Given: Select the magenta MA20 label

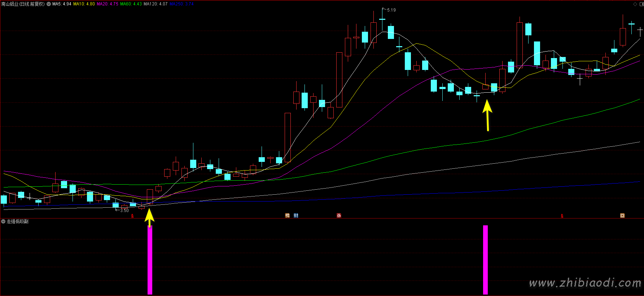Looking at the screenshot, I should [108, 4].
